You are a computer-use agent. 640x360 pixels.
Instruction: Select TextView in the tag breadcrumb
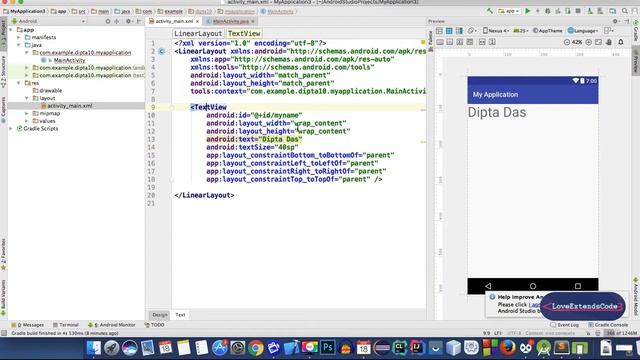pos(244,33)
